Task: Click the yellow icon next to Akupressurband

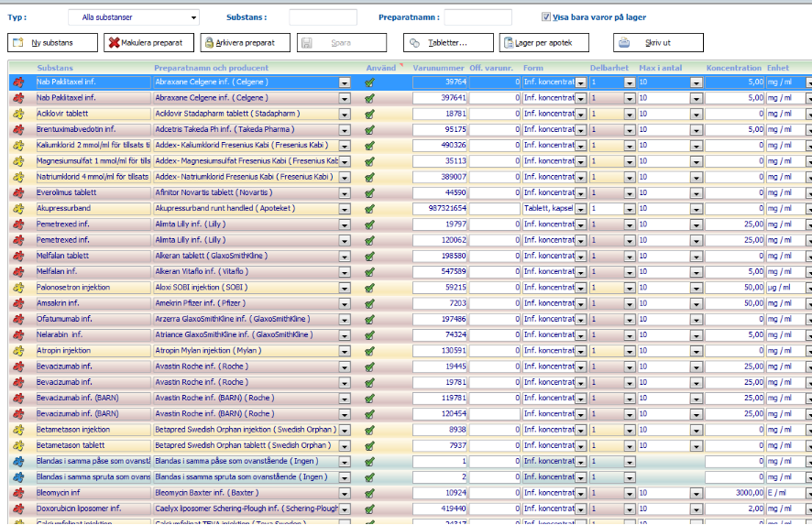Action: coord(17,208)
